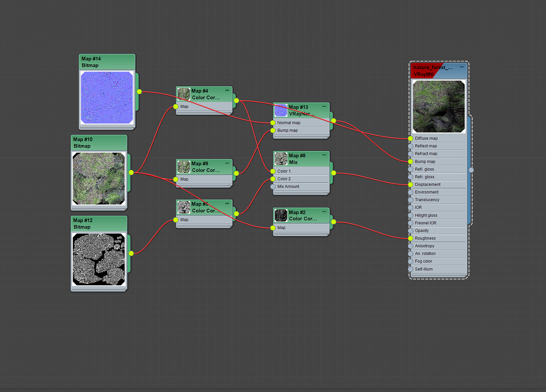546x392 pixels.
Task: Click the Map #12 Bitmap output socket
Action: [131, 253]
